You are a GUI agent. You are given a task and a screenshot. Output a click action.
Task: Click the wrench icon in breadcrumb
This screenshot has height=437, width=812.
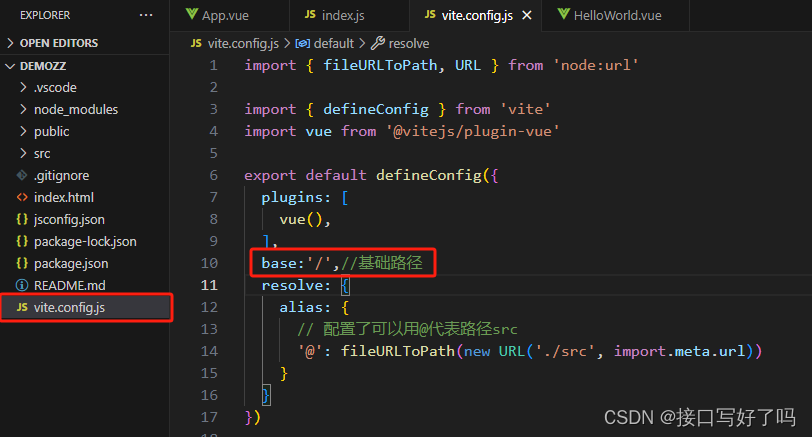378,43
